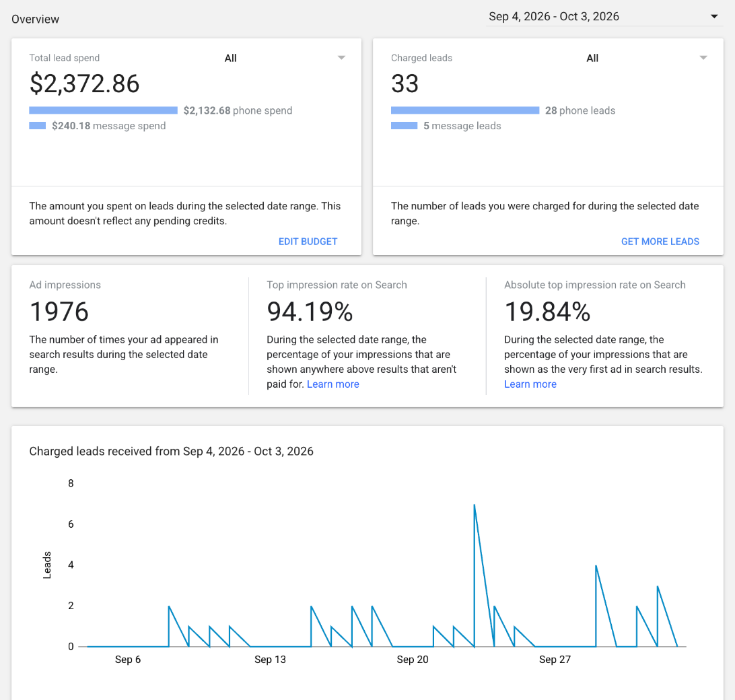
Task: Click the 'Top impression rate on Search' label
Action: point(337,285)
